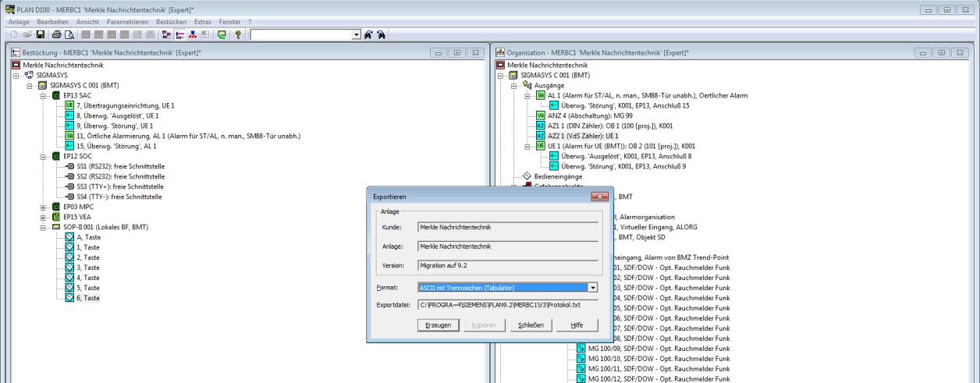Click the second binoculars find-next icon
This screenshot has width=980, height=383.
(382, 35)
